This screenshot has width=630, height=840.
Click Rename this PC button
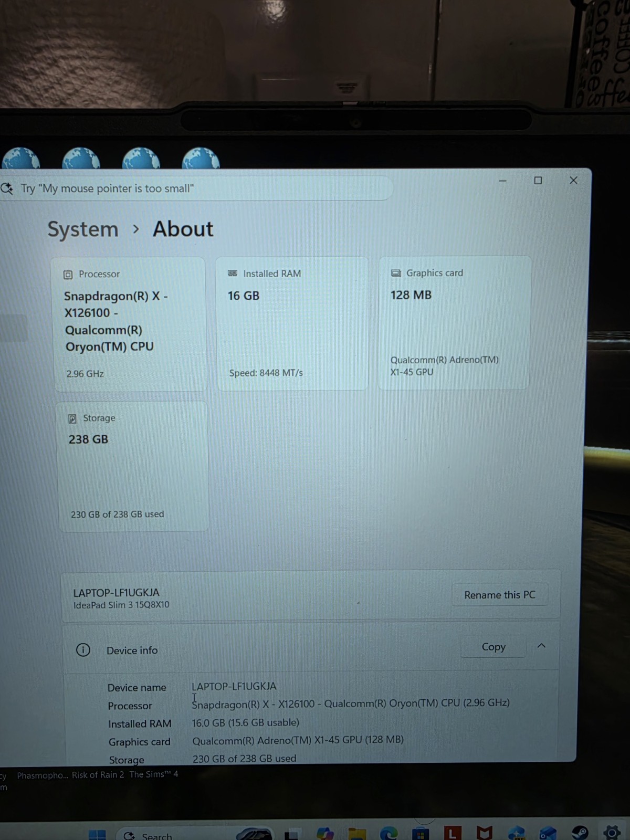coord(500,595)
